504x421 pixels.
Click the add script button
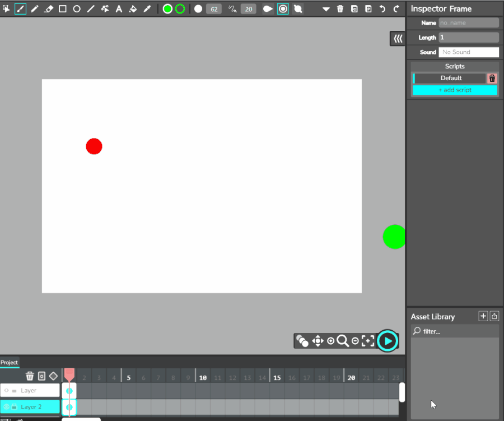[455, 90]
